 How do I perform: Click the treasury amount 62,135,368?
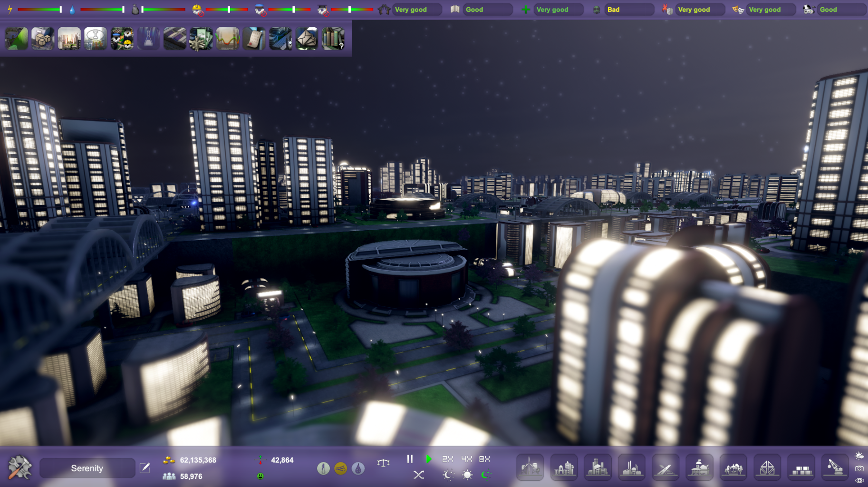coord(198,460)
